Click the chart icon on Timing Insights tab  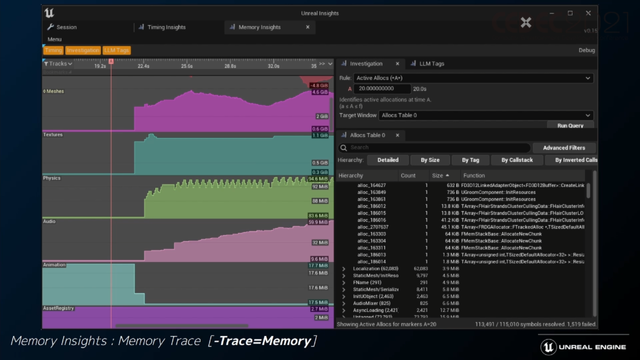[141, 27]
